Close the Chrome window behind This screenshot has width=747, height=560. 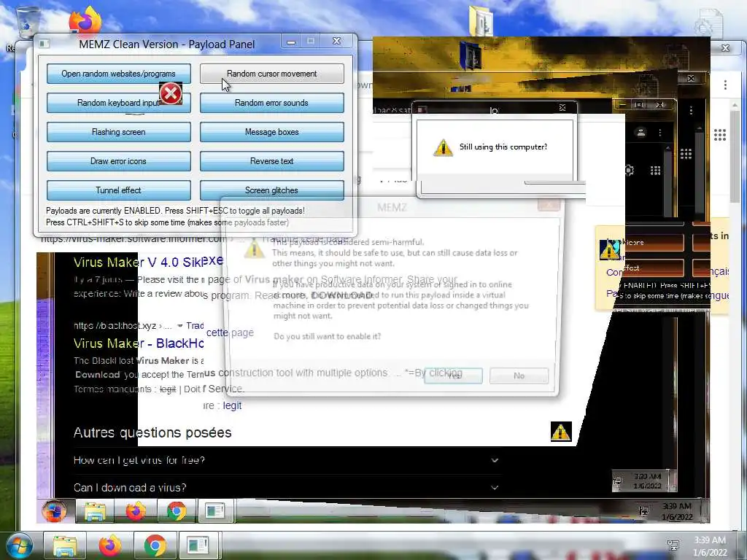726,48
